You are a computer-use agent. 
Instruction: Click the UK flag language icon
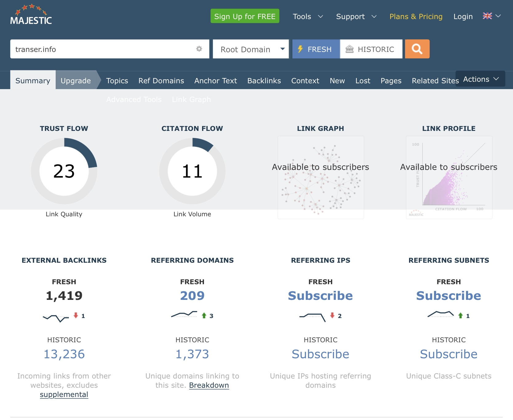pyautogui.click(x=487, y=16)
